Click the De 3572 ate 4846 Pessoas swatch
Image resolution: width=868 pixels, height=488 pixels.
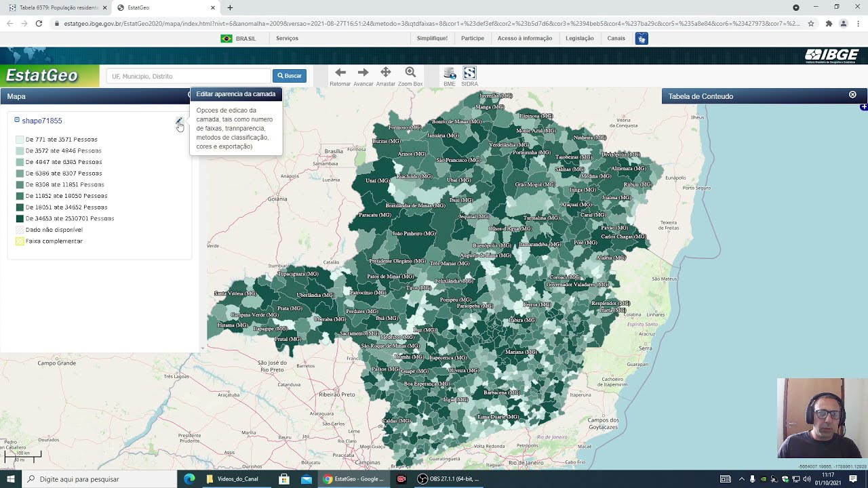pyautogui.click(x=20, y=150)
